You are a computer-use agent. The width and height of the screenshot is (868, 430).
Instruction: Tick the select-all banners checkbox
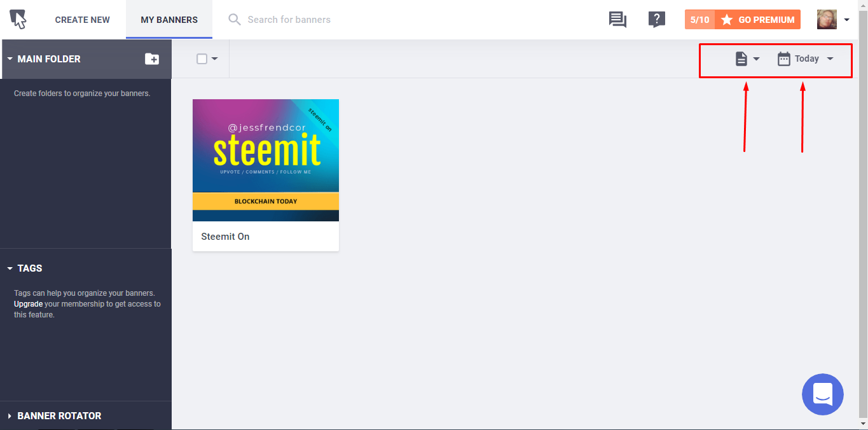pyautogui.click(x=202, y=59)
